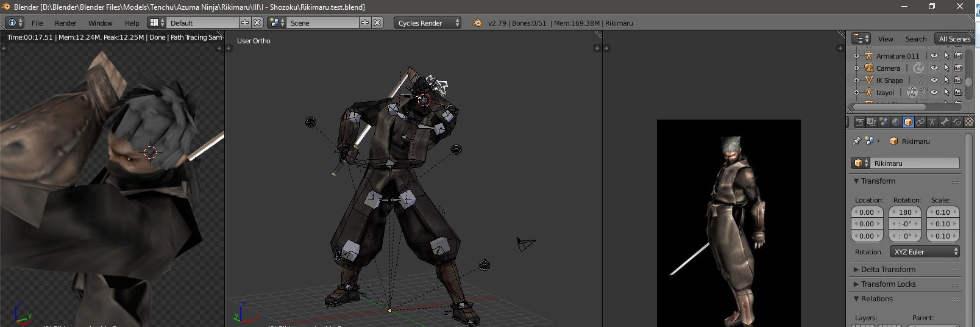
Task: Expand Armature.011 tree entry
Action: point(856,56)
